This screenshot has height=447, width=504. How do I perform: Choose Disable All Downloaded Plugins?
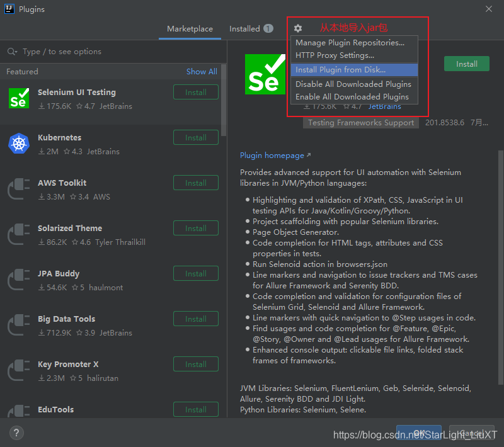point(354,84)
